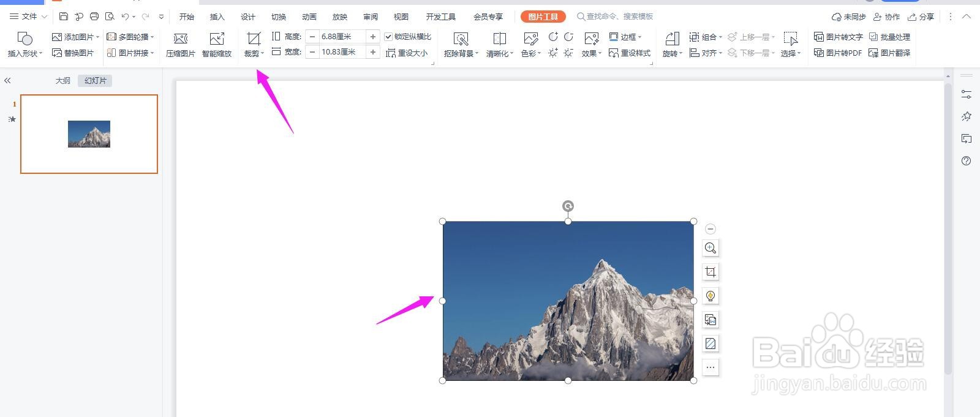This screenshot has height=417, width=980.
Task: Open the Home (开始) ribbon tab
Action: pos(187,17)
